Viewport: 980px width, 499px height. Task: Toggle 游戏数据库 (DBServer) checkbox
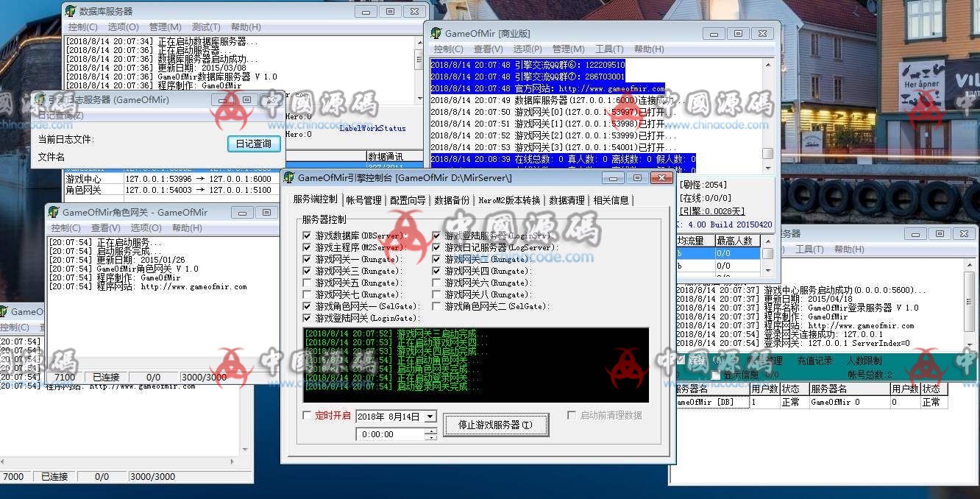[307, 236]
